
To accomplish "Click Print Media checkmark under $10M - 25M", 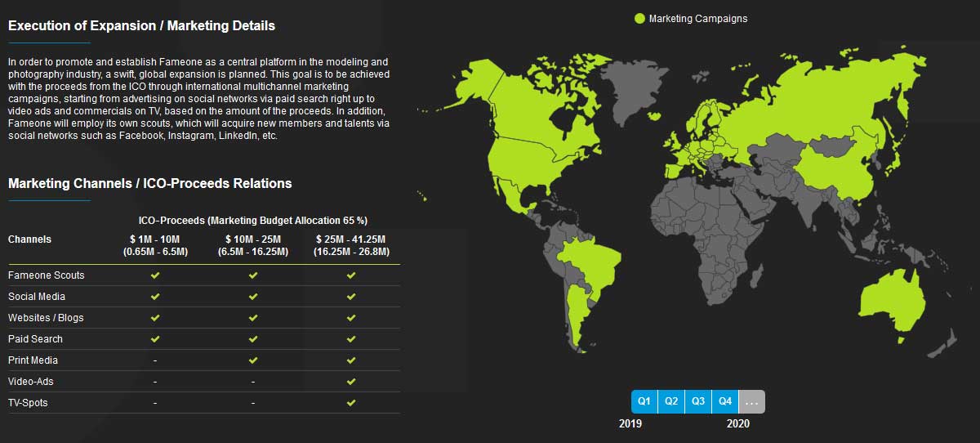I will (x=253, y=360).
